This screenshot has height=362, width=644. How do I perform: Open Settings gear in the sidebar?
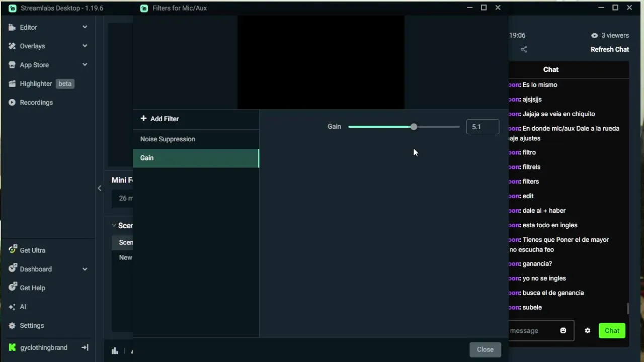point(12,325)
